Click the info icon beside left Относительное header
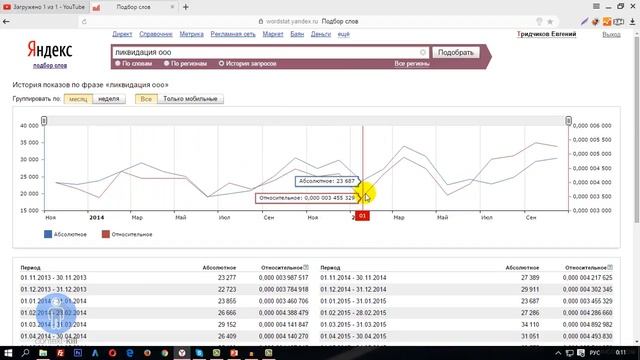 coord(306,267)
